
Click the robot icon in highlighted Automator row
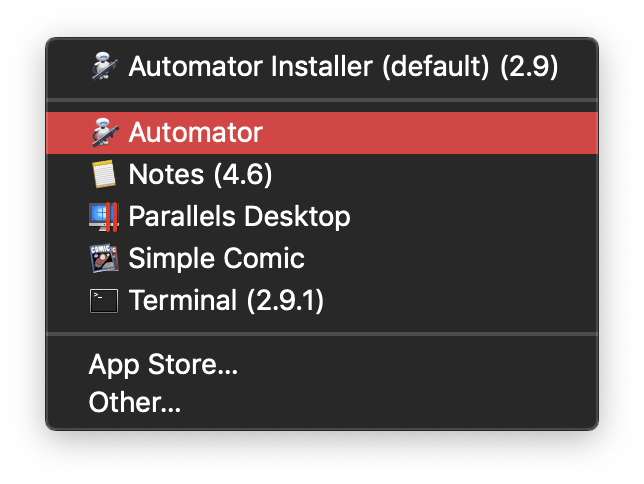104,132
